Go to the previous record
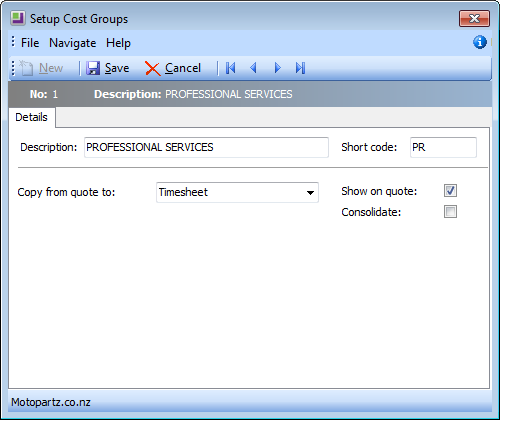The height and width of the screenshot is (435, 515). 253,68
